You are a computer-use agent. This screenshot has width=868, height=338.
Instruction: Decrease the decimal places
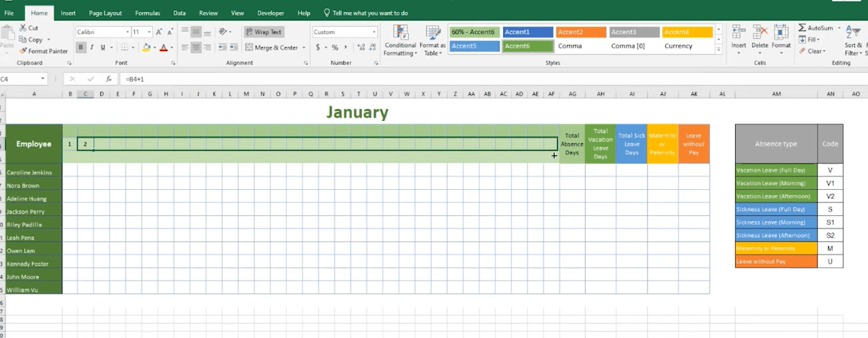pyautogui.click(x=372, y=47)
